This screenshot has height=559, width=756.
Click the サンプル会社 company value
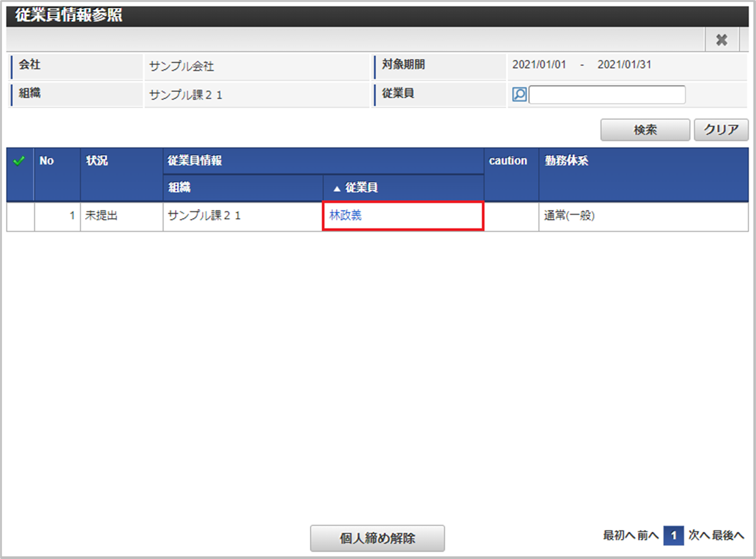(x=182, y=67)
